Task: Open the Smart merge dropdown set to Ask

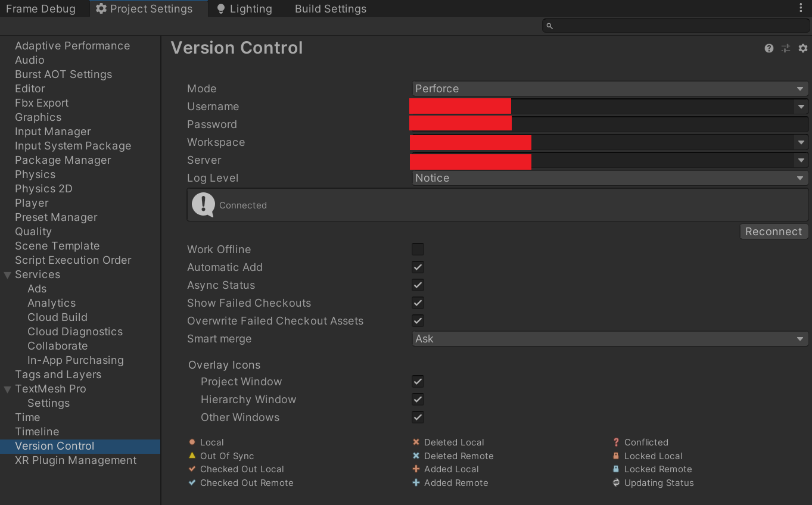Action: (x=610, y=338)
